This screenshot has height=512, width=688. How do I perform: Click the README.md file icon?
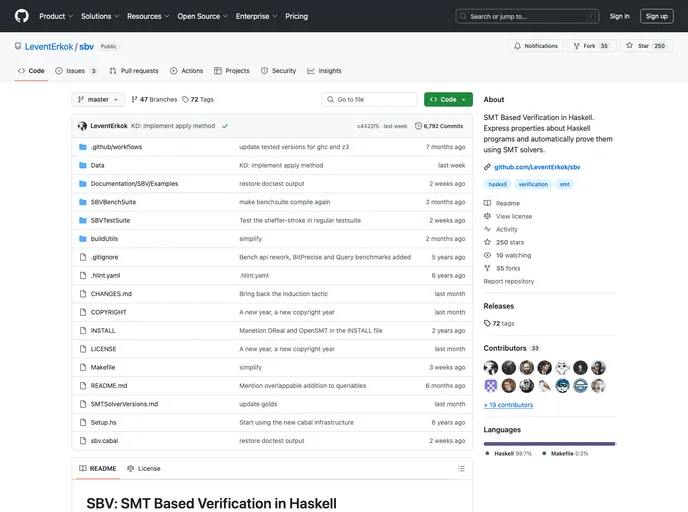[82, 386]
